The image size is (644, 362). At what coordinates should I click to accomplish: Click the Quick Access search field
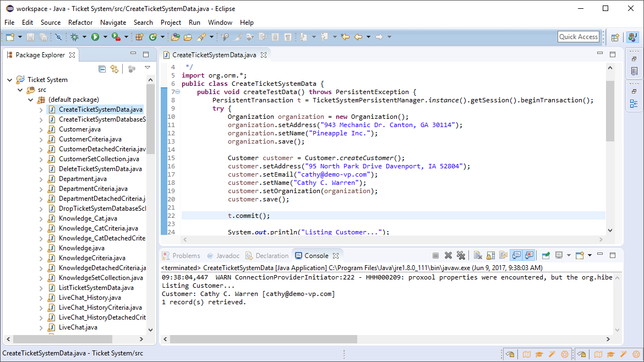[578, 36]
